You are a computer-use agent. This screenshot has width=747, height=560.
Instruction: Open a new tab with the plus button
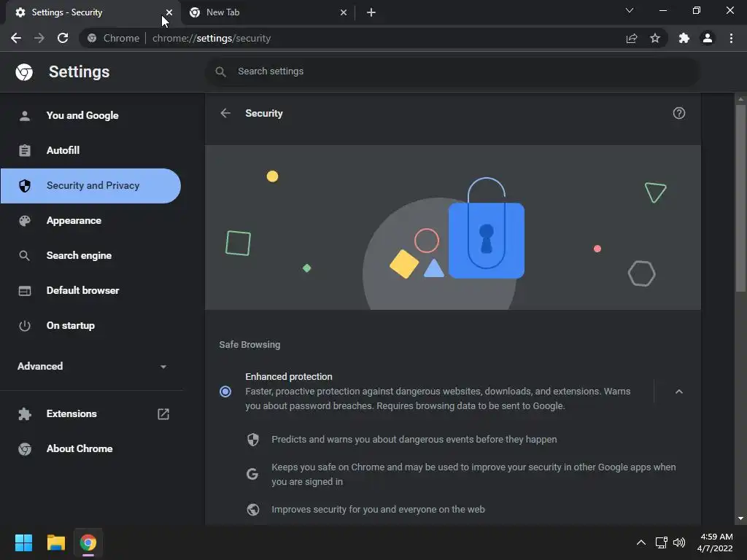371,12
